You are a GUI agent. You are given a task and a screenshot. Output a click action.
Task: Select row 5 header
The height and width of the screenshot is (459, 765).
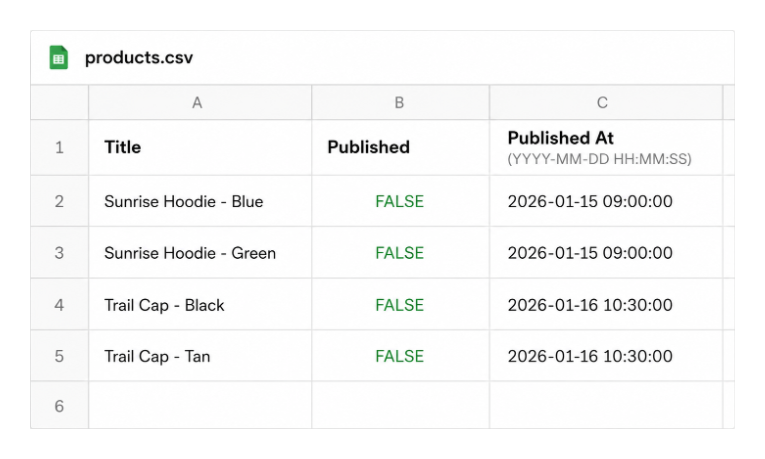60,356
